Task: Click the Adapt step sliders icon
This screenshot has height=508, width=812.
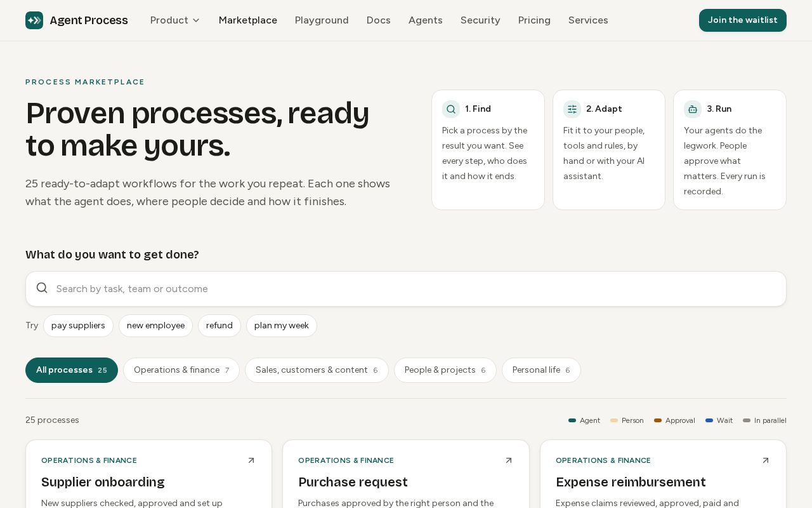Action: coord(572,109)
